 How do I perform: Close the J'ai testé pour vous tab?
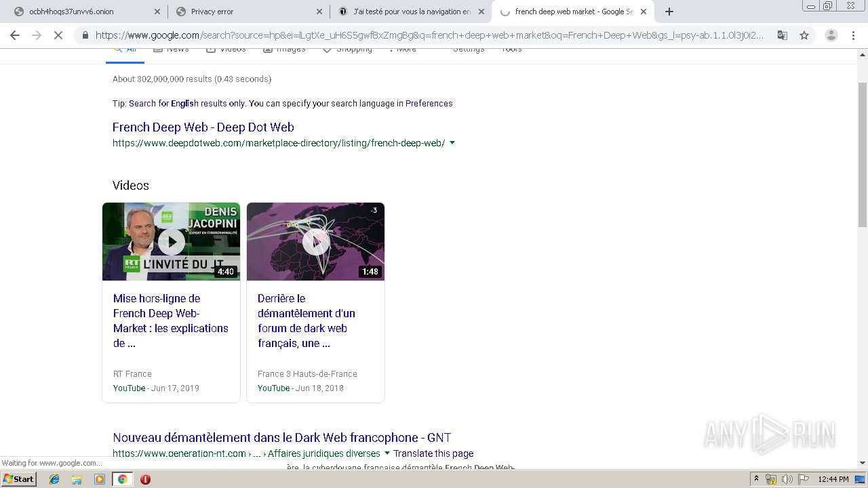point(481,12)
